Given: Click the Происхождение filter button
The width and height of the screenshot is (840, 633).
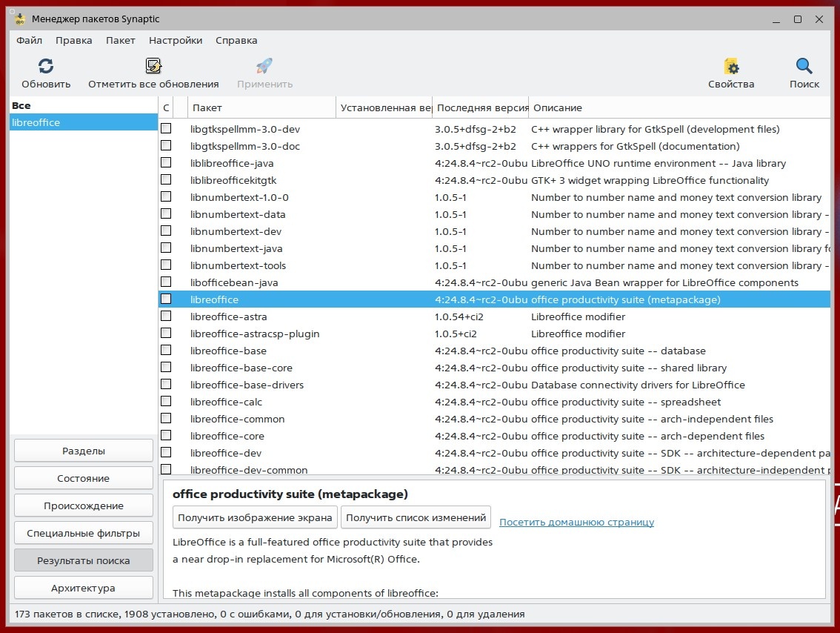Looking at the screenshot, I should (x=84, y=506).
